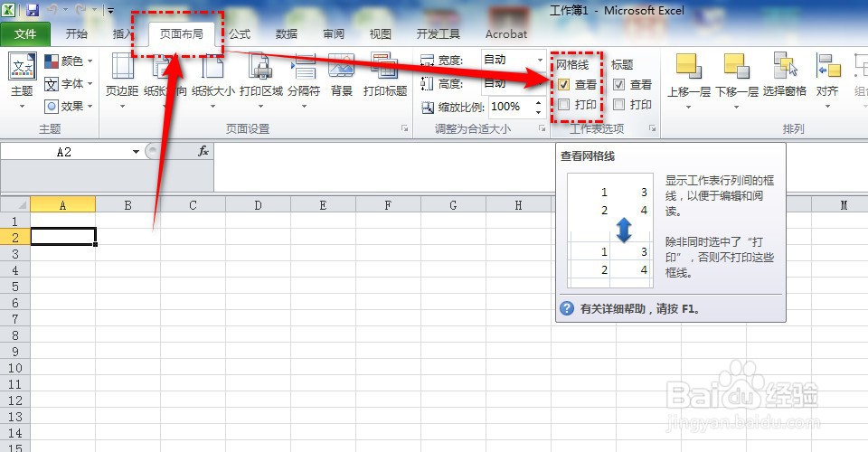Select the 页面布局 (Page Layout) tab

pos(181,33)
